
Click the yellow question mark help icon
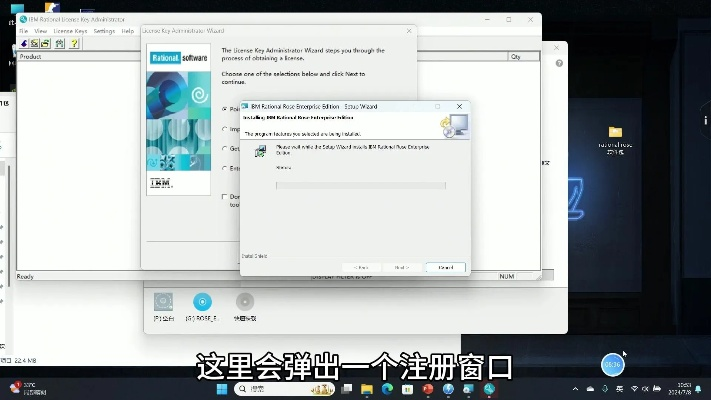[72, 43]
